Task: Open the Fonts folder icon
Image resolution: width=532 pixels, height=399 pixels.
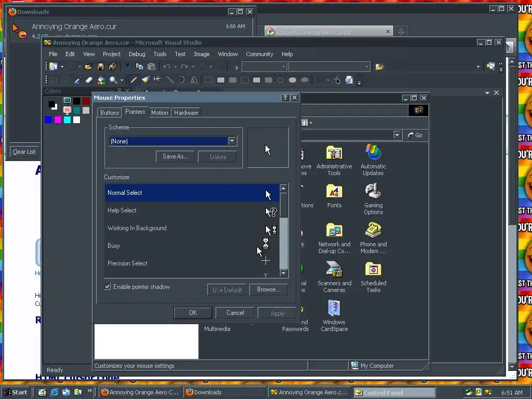Action: (x=334, y=196)
